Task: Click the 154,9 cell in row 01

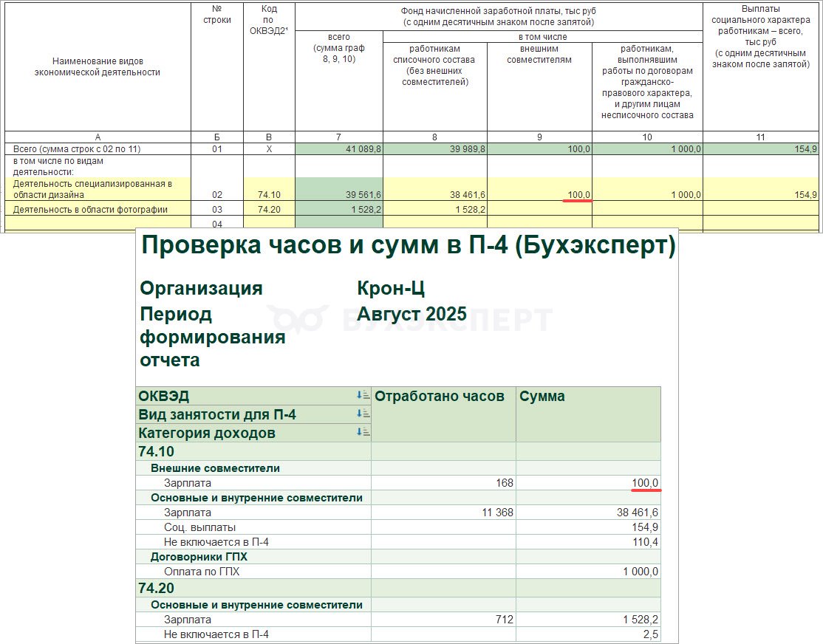Action: [x=761, y=148]
